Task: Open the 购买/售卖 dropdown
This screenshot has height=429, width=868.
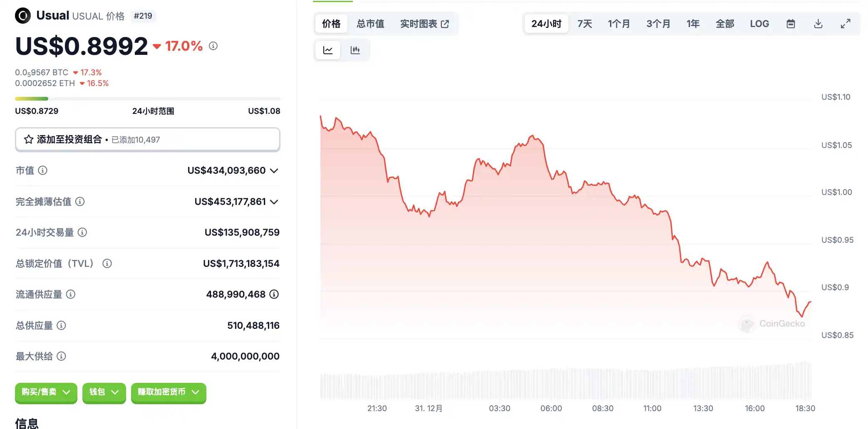Action: point(46,392)
